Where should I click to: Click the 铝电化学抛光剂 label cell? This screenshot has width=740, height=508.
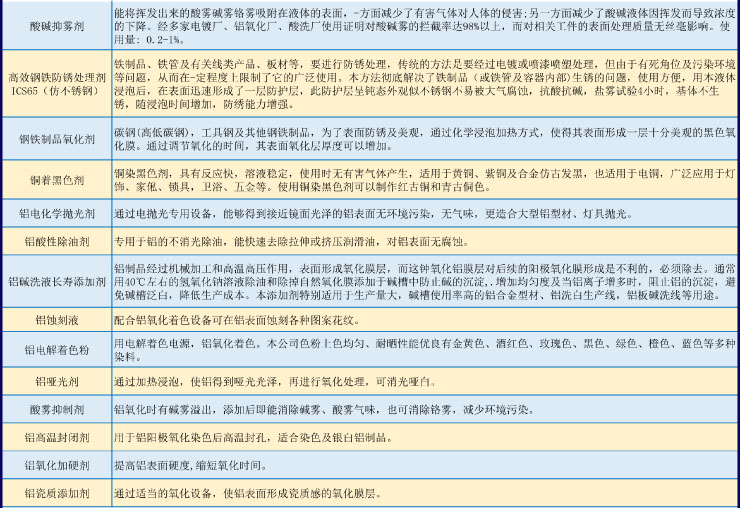click(x=55, y=214)
